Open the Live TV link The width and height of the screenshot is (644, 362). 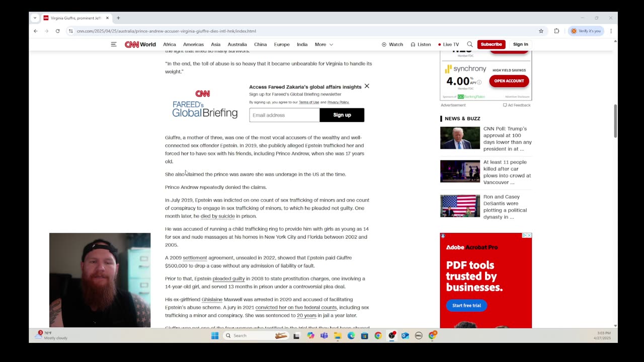tap(448, 44)
